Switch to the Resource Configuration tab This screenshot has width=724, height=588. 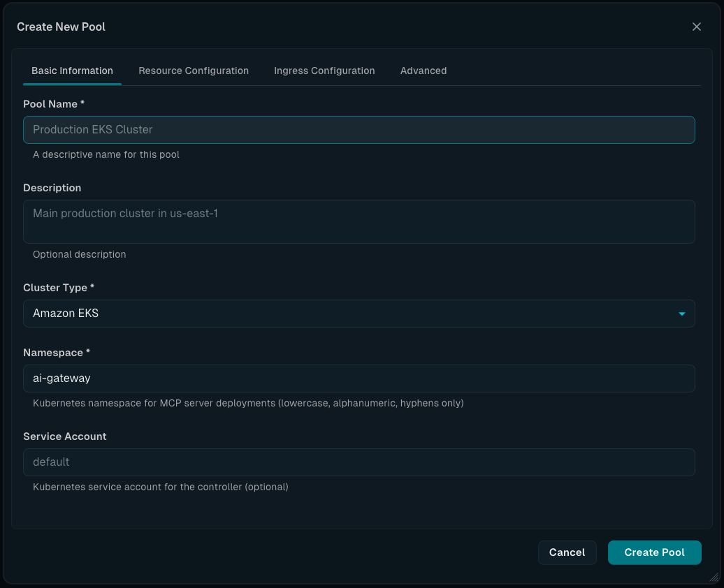pyautogui.click(x=194, y=71)
